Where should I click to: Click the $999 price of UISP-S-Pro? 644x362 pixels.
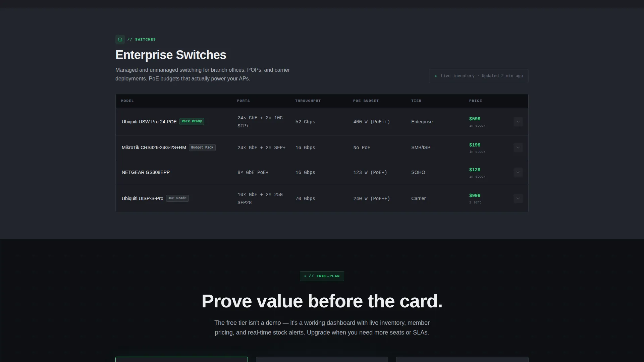(475, 196)
